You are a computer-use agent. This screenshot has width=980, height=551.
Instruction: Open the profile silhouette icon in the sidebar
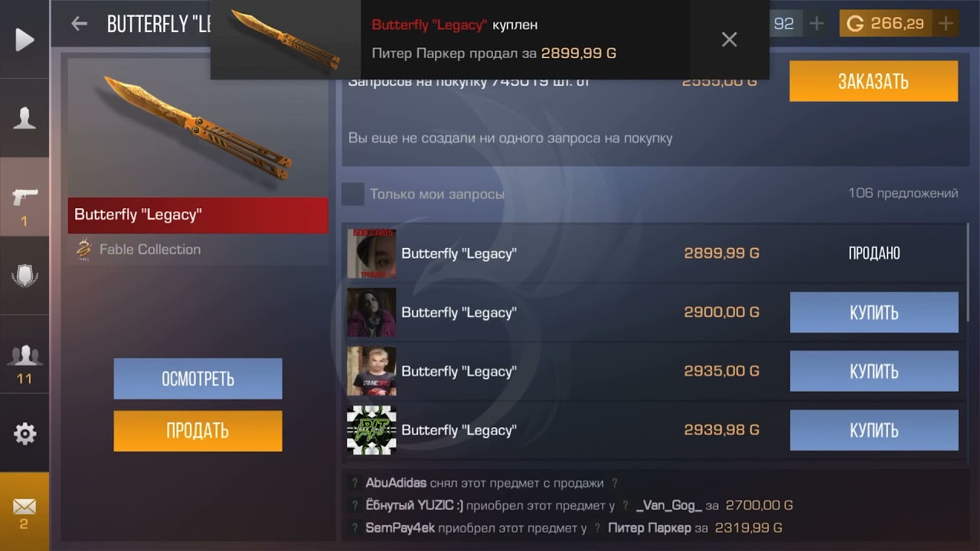[24, 118]
